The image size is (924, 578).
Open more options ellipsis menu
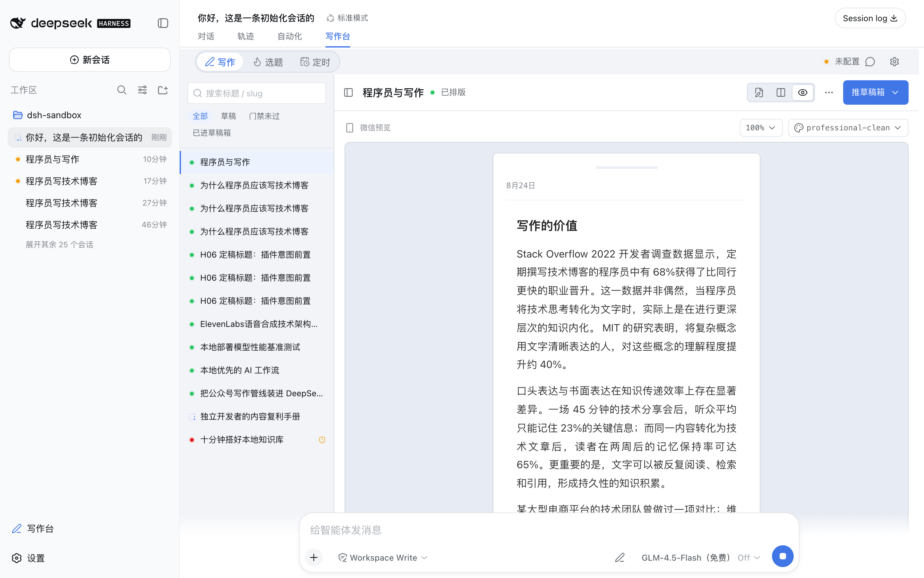(828, 92)
